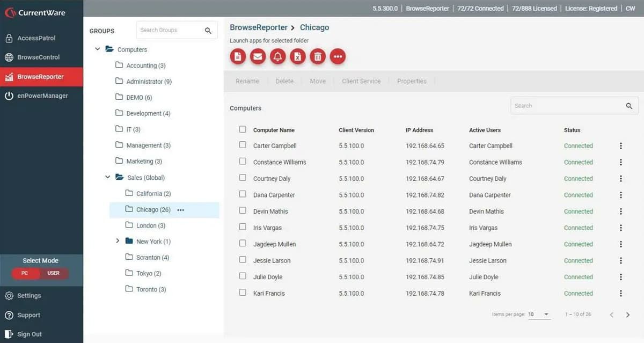
Task: Click Sign Out in the sidebar
Action: click(29, 334)
